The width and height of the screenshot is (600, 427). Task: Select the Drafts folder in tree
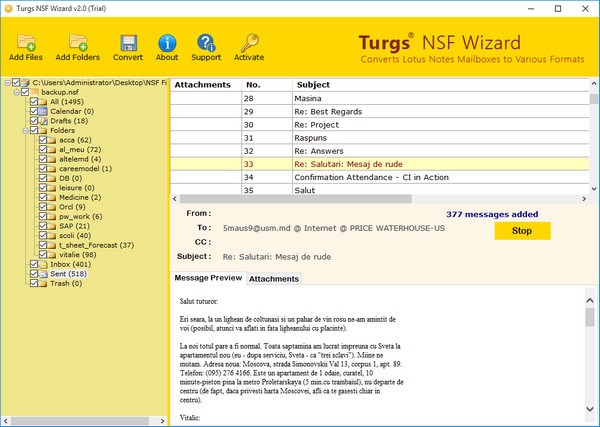click(62, 120)
